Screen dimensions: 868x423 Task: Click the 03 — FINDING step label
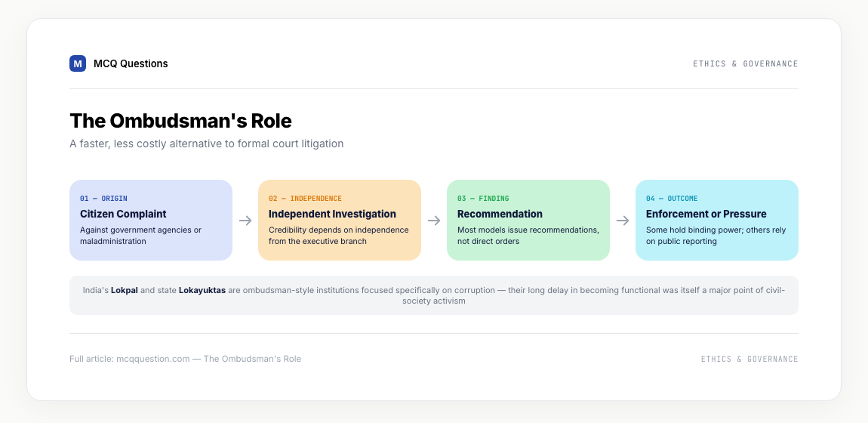[483, 198]
